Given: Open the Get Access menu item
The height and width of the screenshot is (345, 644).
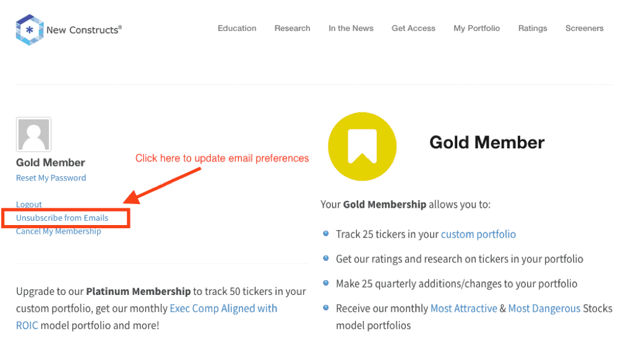Looking at the screenshot, I should [x=414, y=28].
